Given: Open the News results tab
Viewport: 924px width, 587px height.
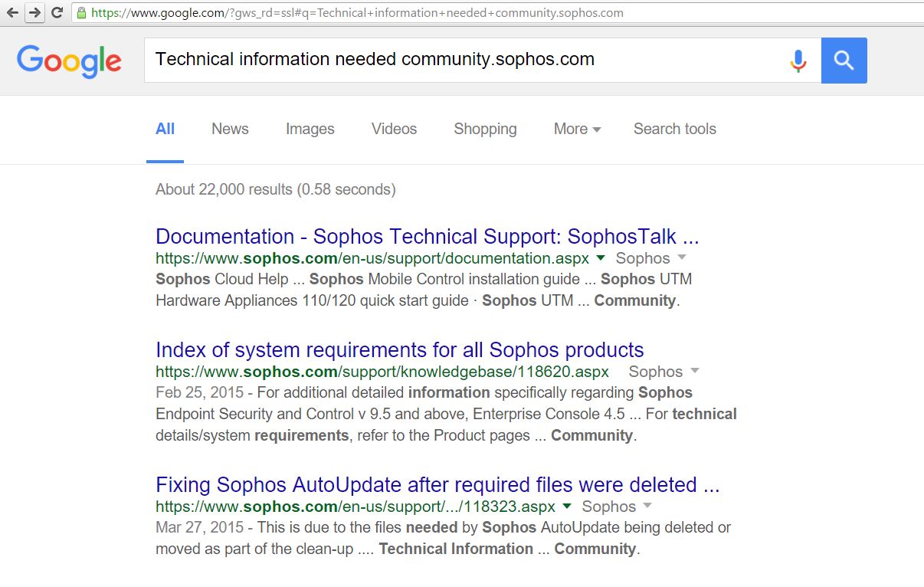Looking at the screenshot, I should [x=230, y=129].
